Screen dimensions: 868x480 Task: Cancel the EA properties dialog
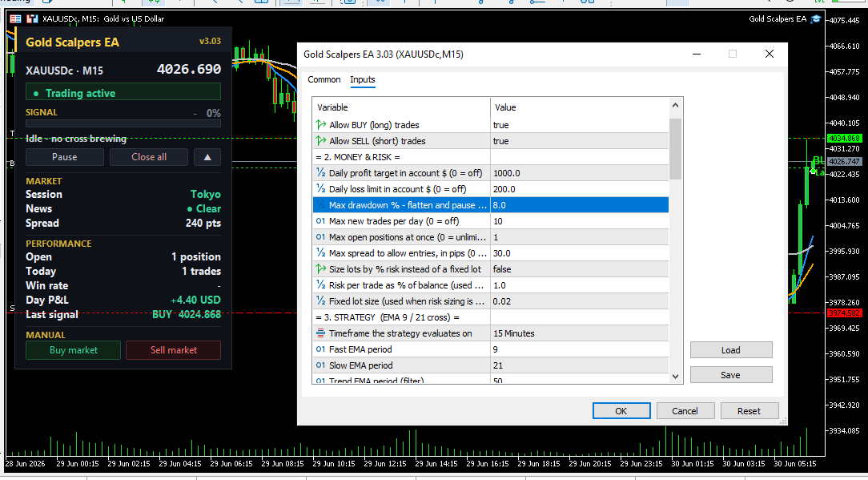tap(685, 411)
